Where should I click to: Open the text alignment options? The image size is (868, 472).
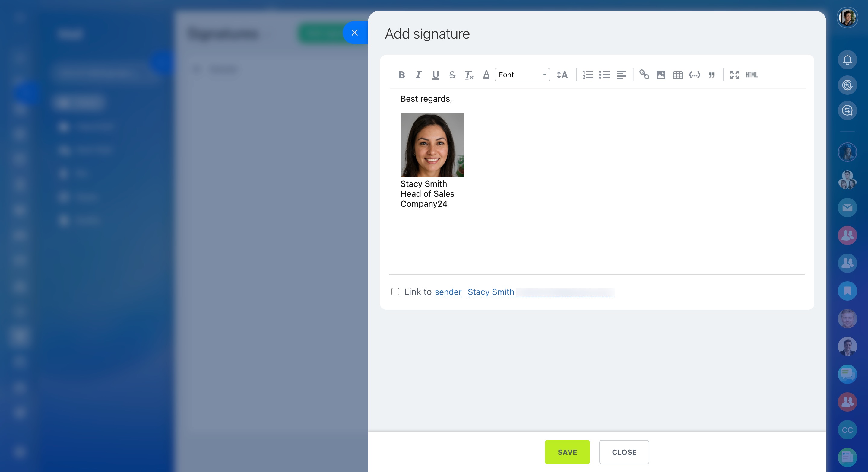pos(621,75)
